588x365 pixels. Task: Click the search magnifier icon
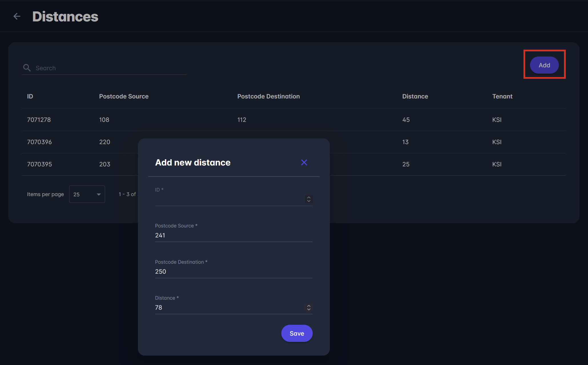click(27, 68)
